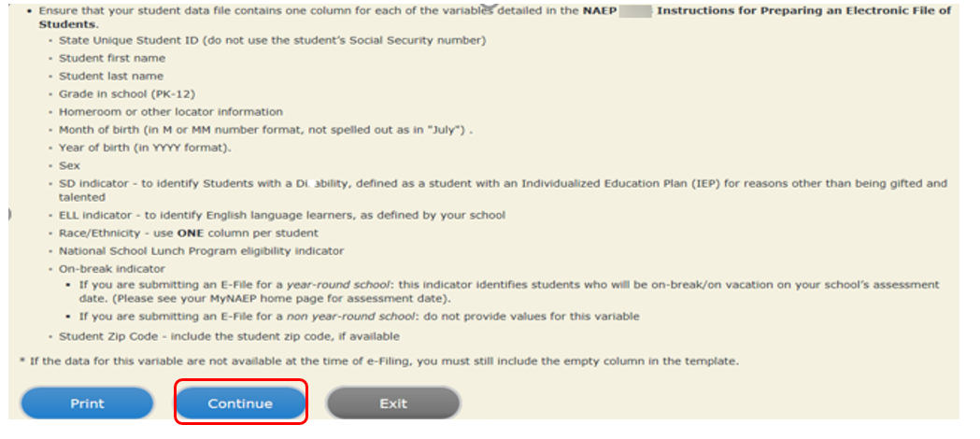Exit the E-File instructions page
Viewport: 980px width, 439px height.
pos(392,404)
